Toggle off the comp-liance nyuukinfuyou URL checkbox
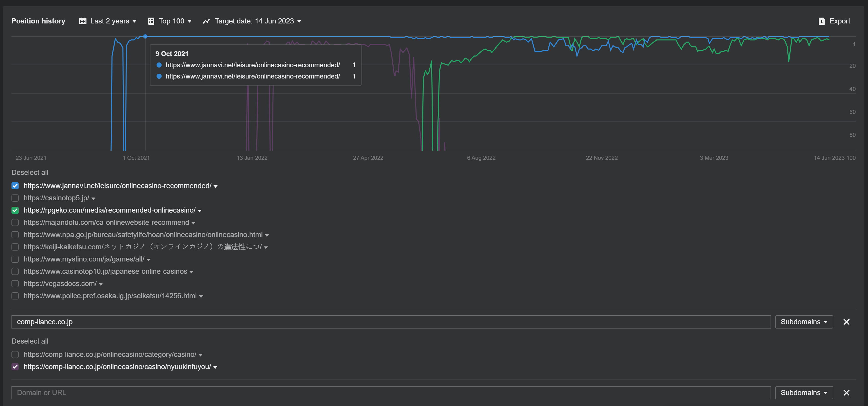Image resolution: width=868 pixels, height=406 pixels. click(15, 367)
